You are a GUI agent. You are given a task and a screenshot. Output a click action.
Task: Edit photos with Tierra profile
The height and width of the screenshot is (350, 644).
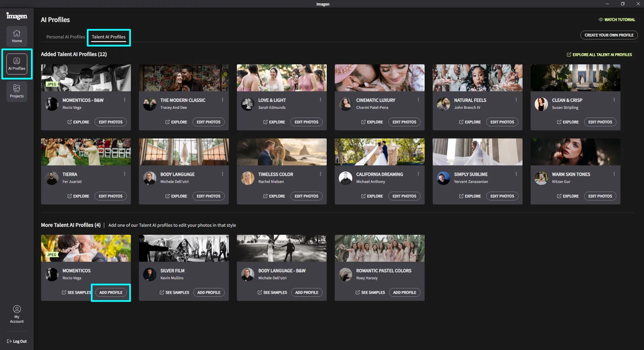click(111, 196)
